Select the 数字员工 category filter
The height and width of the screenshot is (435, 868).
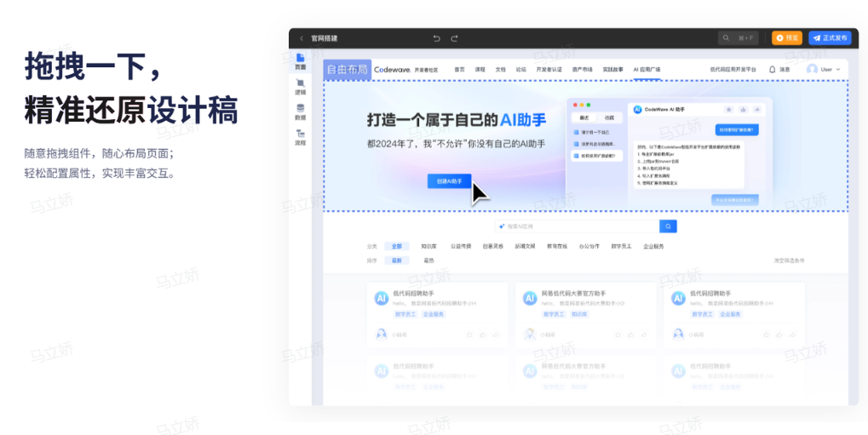pyautogui.click(x=621, y=246)
